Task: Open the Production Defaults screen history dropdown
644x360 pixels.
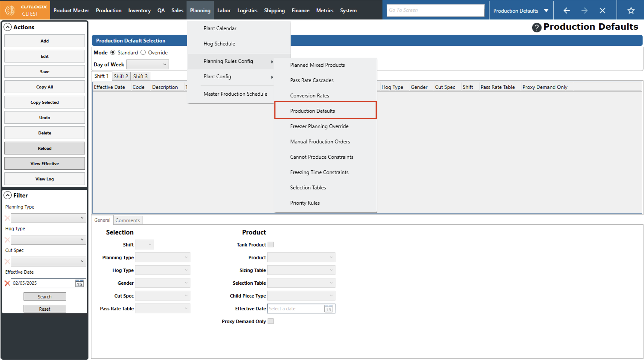Action: tap(546, 10)
